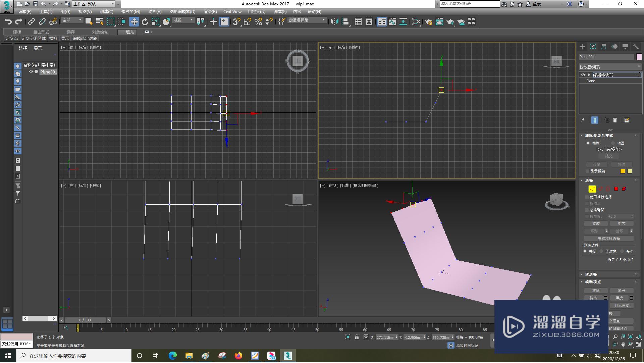The image size is (644, 363).
Task: Toggle the Percent Snap icon
Action: point(258,22)
